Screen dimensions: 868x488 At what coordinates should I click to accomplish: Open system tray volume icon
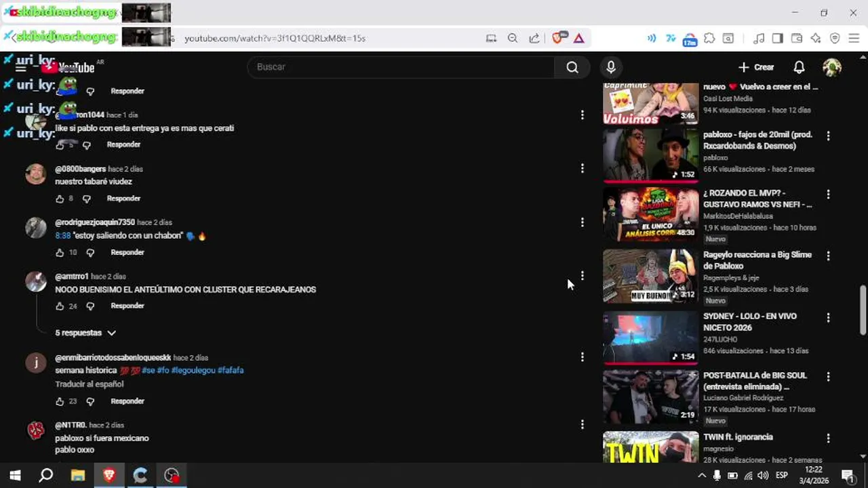(x=763, y=475)
